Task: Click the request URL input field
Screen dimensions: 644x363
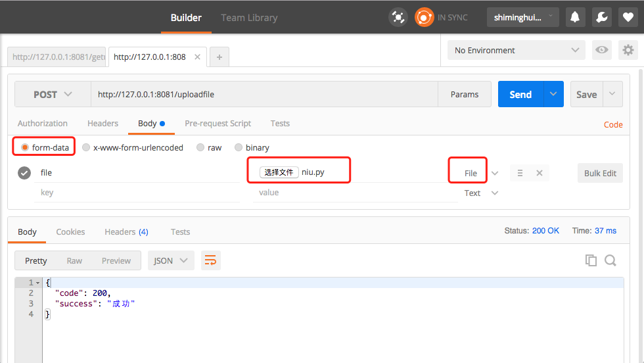Action: (264, 94)
